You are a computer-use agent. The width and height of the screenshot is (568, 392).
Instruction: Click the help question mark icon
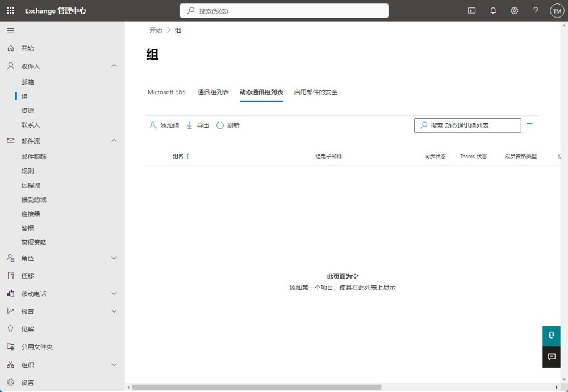536,11
